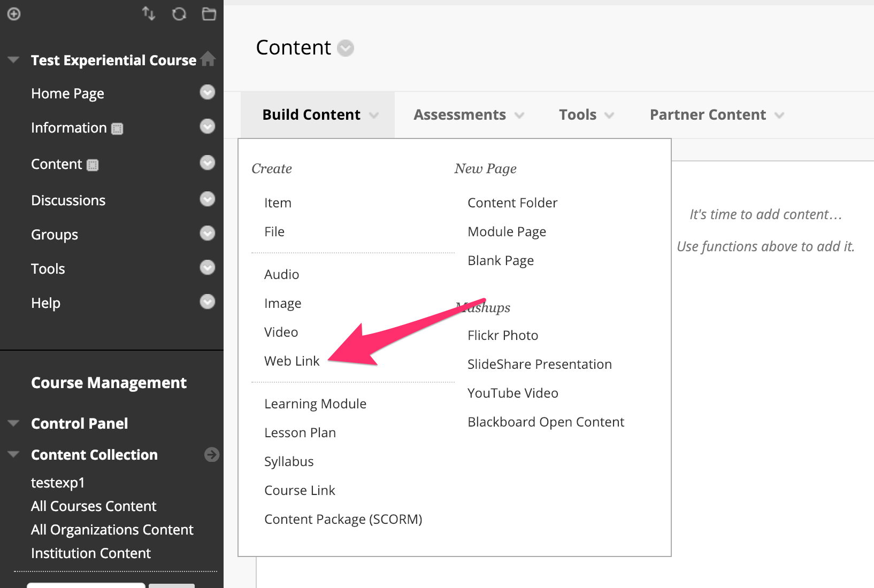Click the add menu item plus icon
Viewport: 874px width, 588px height.
tap(14, 14)
